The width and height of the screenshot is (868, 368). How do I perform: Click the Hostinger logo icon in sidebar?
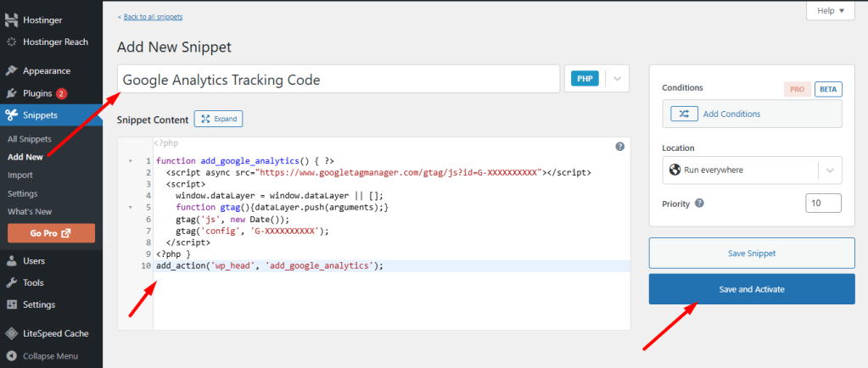pos(12,20)
